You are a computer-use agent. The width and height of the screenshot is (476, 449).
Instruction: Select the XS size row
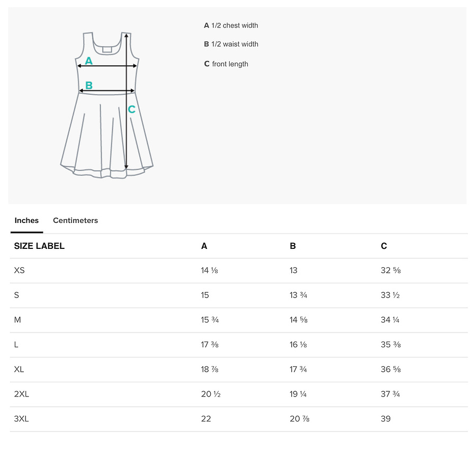click(x=239, y=271)
